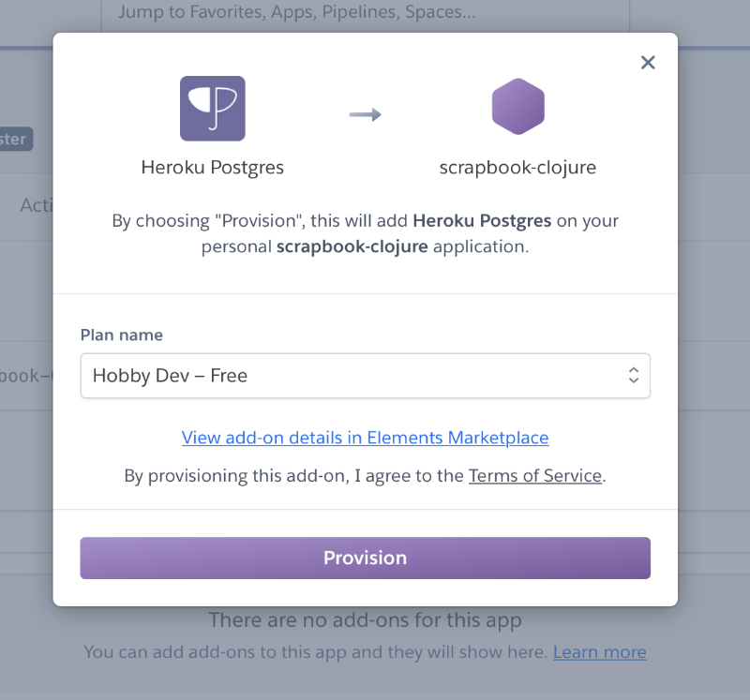Click the up-down chevrons in plan selector
The width and height of the screenshot is (750, 700).
click(634, 376)
